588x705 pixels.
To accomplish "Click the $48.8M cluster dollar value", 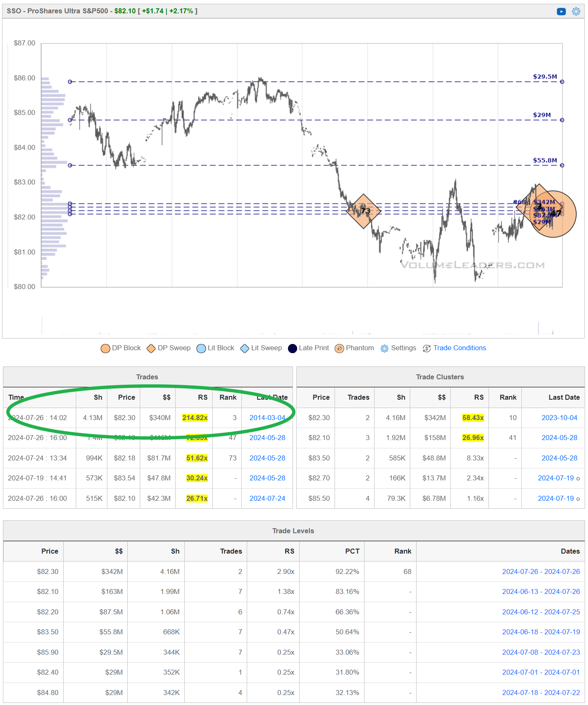I will (434, 458).
